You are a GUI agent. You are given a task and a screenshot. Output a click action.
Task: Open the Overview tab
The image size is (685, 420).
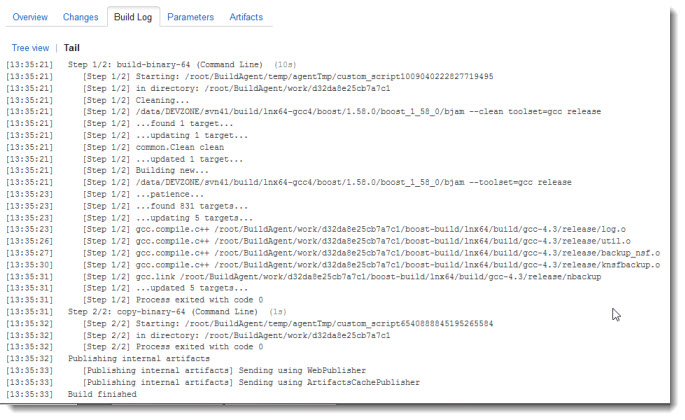30,17
